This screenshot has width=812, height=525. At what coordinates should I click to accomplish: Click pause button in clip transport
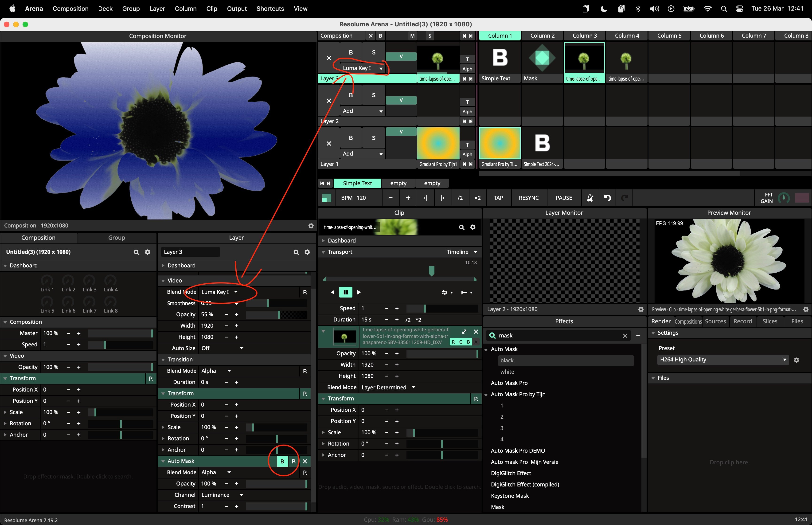coord(346,292)
